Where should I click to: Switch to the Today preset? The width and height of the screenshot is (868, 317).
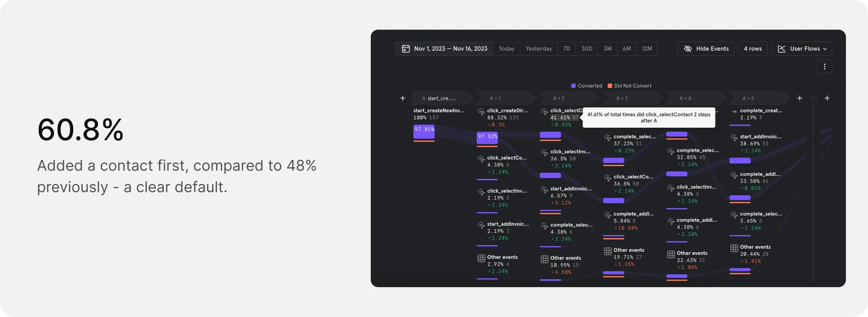click(x=506, y=48)
